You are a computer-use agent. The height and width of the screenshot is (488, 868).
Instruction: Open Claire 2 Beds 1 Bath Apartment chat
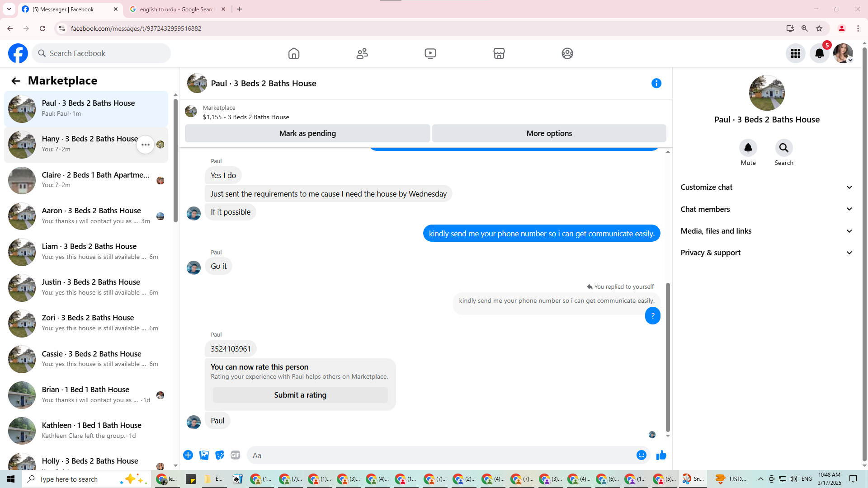click(86, 180)
